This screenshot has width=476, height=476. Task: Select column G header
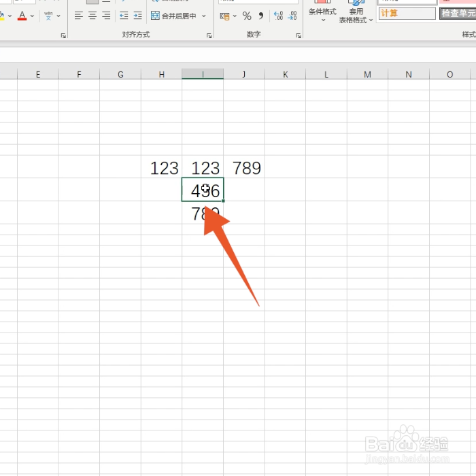pos(120,74)
